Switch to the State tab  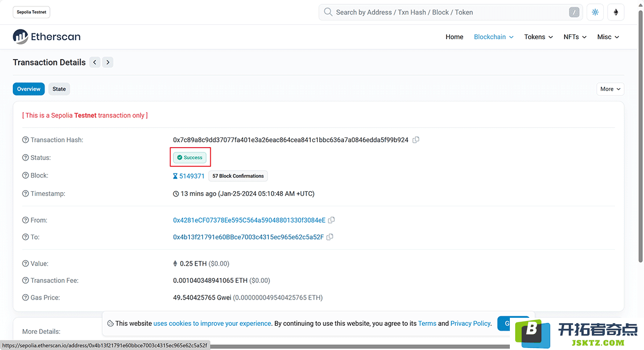pyautogui.click(x=59, y=89)
